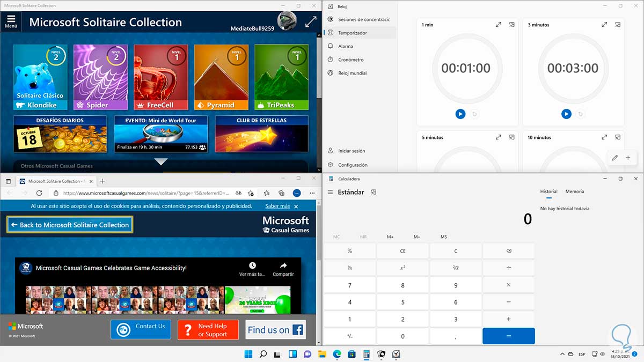Start the 3 minutos timer
The height and width of the screenshot is (362, 644).
click(566, 114)
